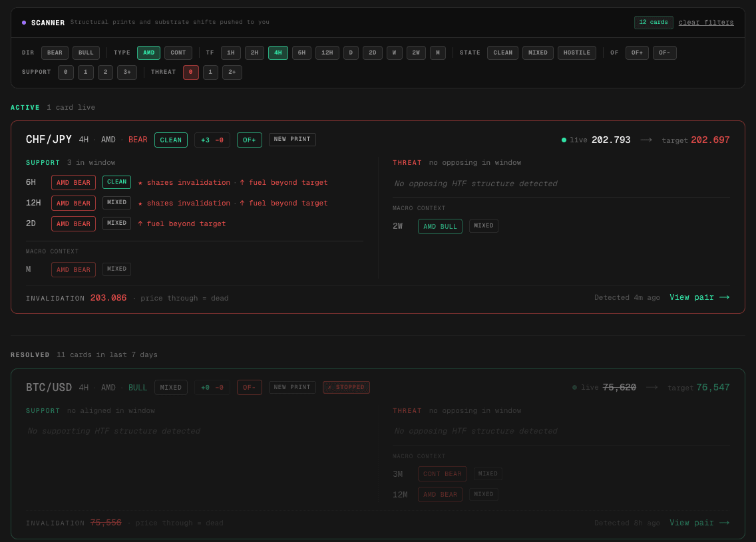This screenshot has width=756, height=542.
Task: Click MIXED tag in 12H support row
Action: point(116,202)
